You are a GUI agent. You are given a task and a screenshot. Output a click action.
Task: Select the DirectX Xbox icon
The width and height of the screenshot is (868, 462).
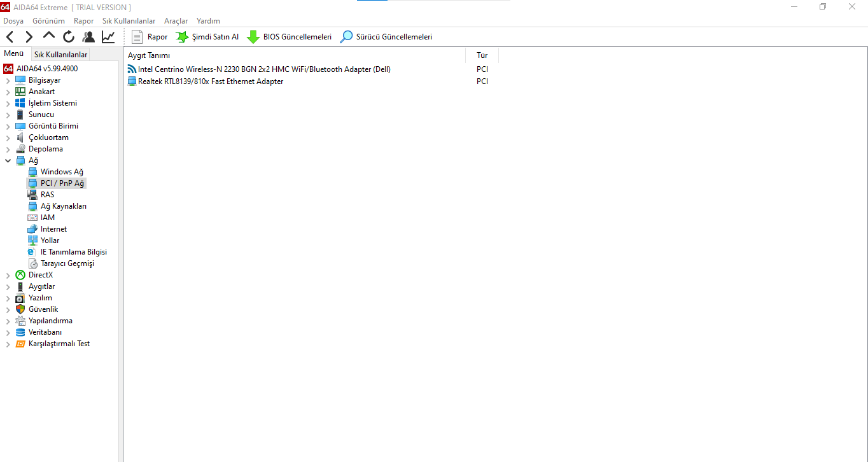[20, 275]
